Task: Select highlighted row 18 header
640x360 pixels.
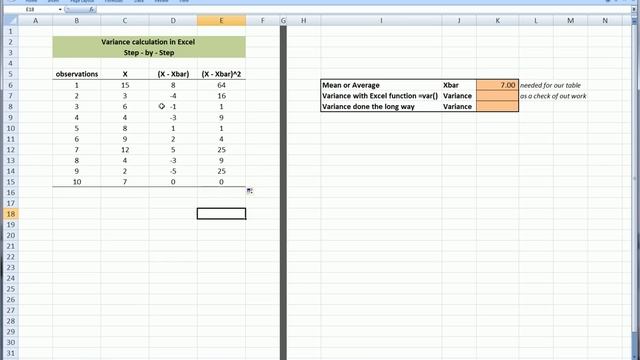Action: click(11, 214)
